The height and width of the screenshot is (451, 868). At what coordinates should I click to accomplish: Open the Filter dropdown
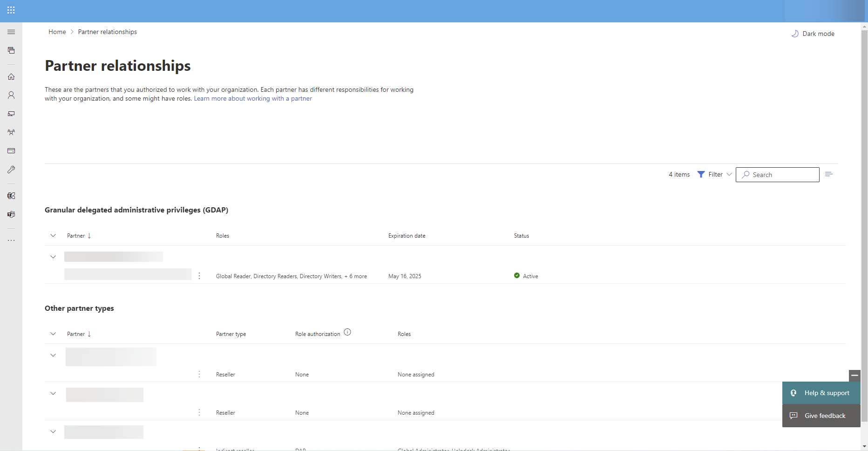coord(715,174)
